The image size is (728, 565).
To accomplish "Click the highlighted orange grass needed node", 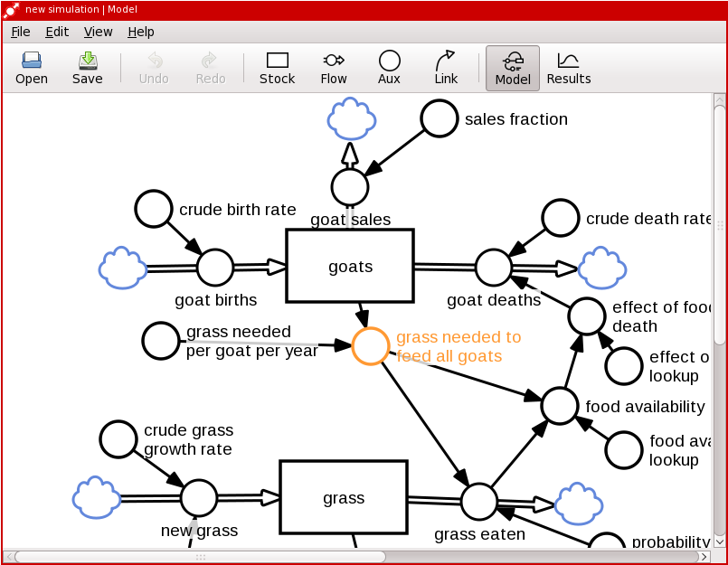I will tap(370, 346).
